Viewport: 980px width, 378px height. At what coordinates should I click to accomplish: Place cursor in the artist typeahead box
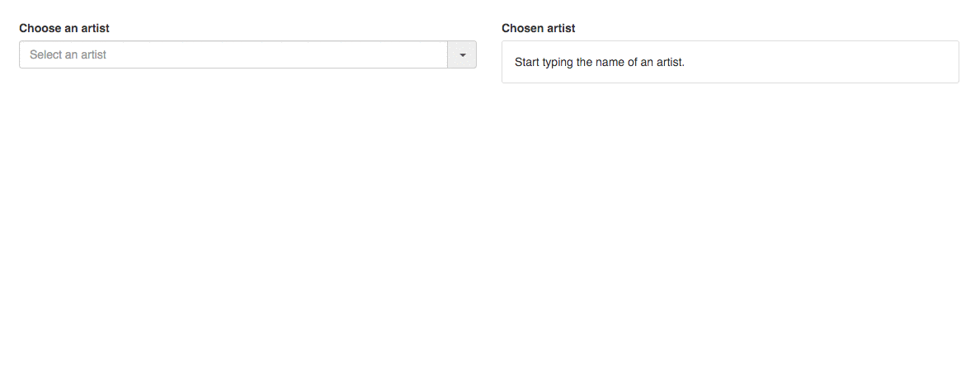pos(233,55)
